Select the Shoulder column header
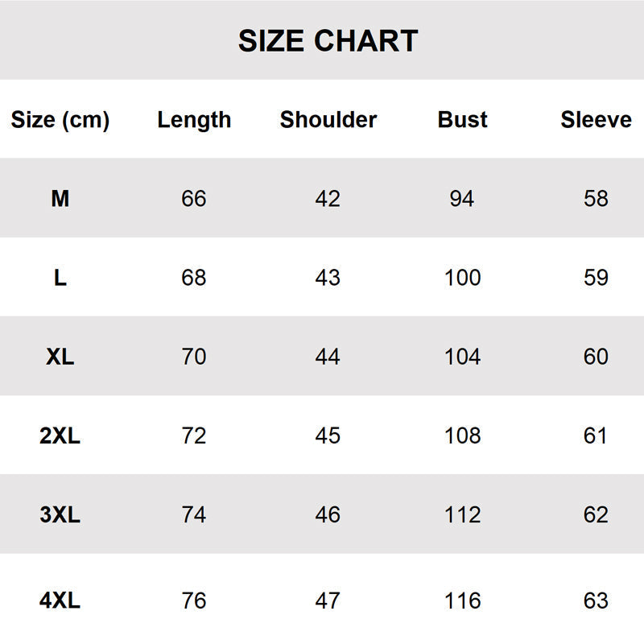The width and height of the screenshot is (644, 644). coord(328,120)
